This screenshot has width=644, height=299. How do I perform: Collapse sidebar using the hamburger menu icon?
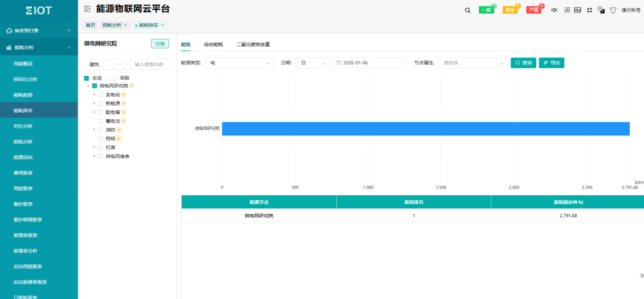pyautogui.click(x=87, y=9)
